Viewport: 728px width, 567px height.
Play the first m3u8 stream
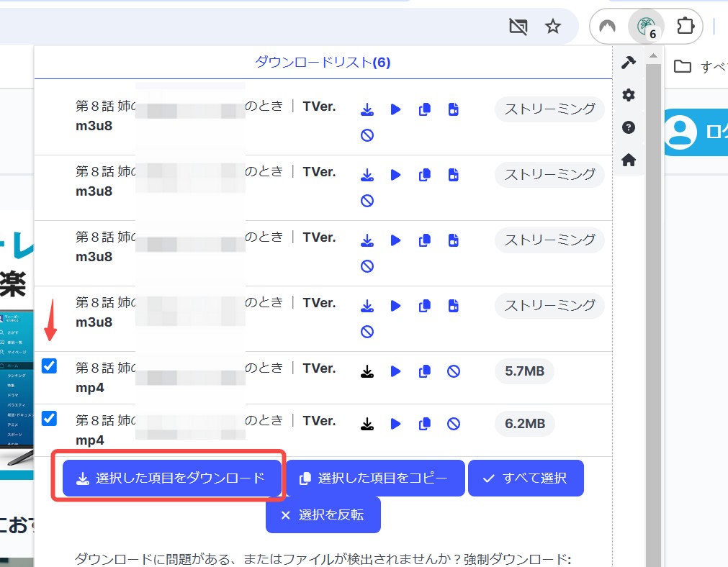pyautogui.click(x=395, y=109)
